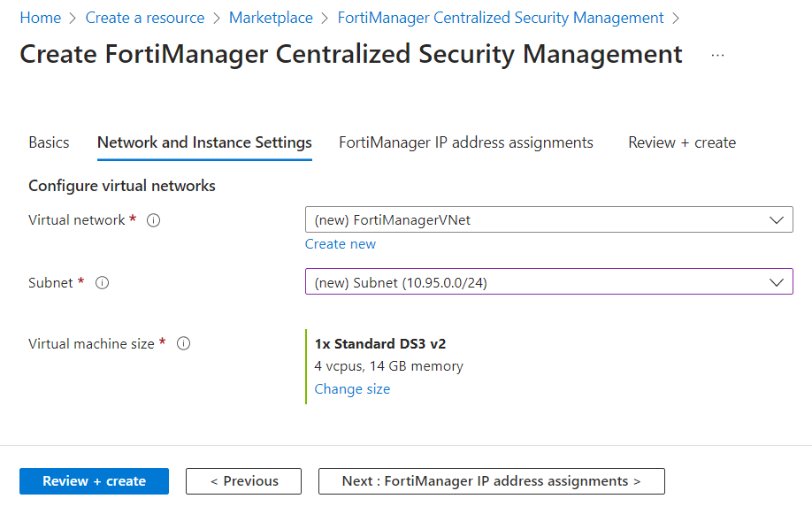Viewport: 812px width, 514px height.
Task: Click Next: FortiManager IP address assignments button
Action: point(491,481)
